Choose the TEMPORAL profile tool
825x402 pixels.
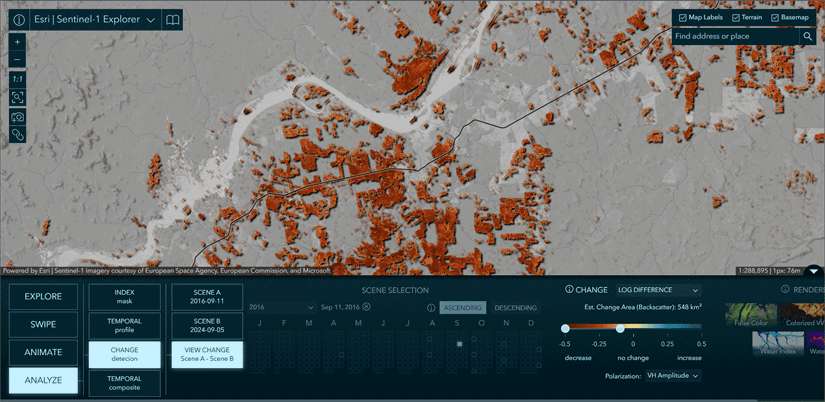125,326
